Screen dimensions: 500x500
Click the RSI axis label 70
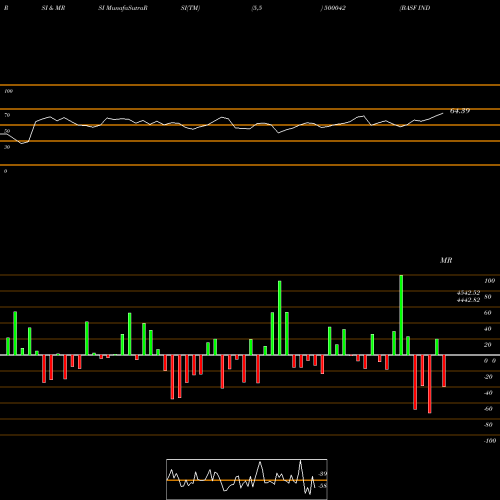(7, 115)
